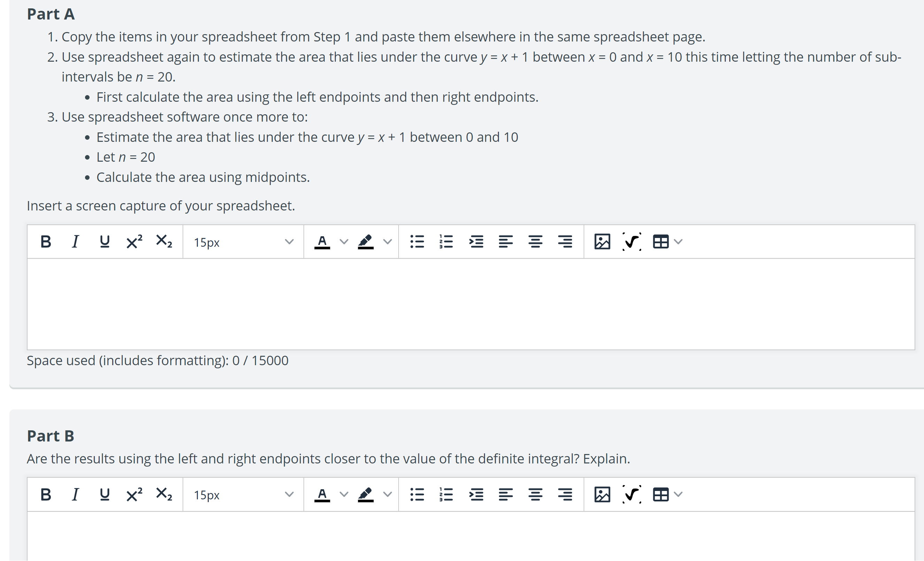Align text right in Part B toolbar
The height and width of the screenshot is (561, 924).
(x=565, y=495)
